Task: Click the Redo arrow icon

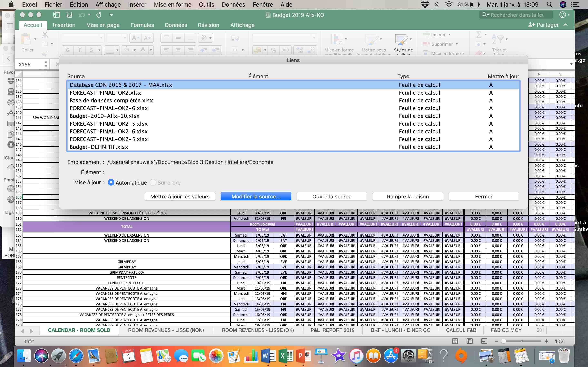Action: (x=99, y=15)
